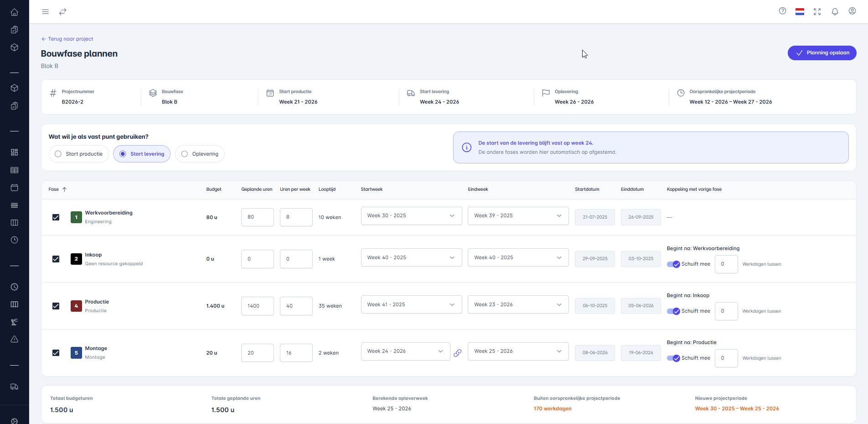
Task: Open Eindweek dropdown Week 23 - 2026
Action: (x=518, y=304)
